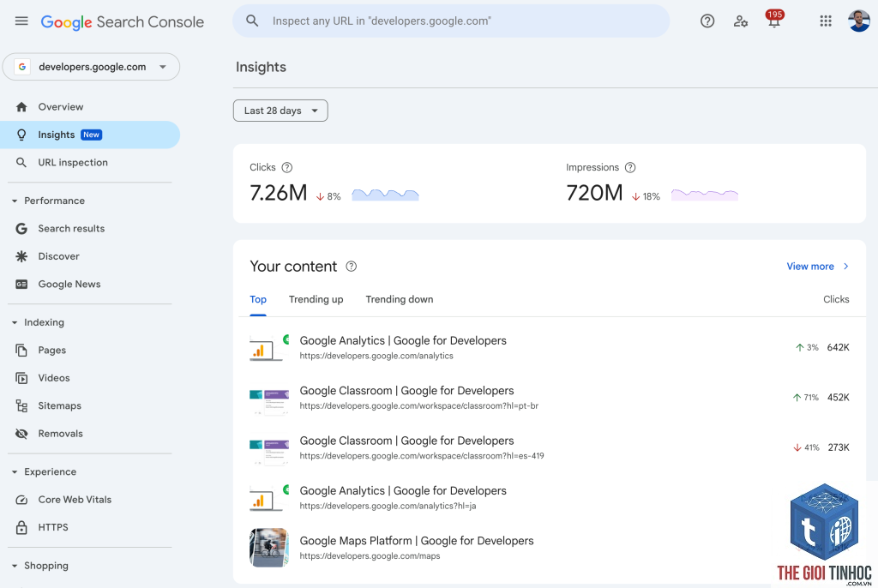Click the Impressions help question icon
The image size is (878, 588).
click(x=630, y=167)
